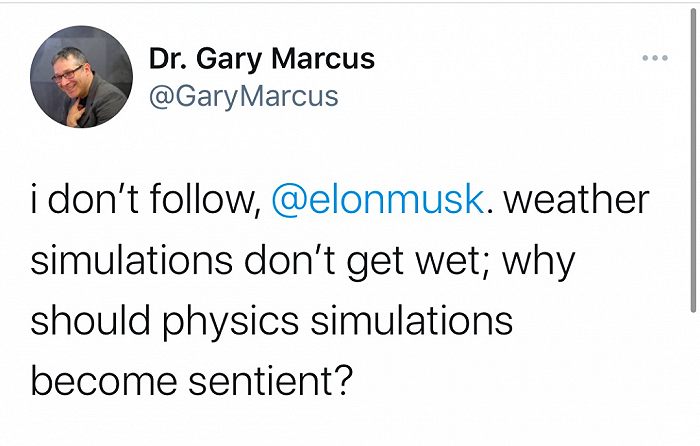Click the word "physics" in the tweet
The width and height of the screenshot is (700, 446).
click(230, 321)
